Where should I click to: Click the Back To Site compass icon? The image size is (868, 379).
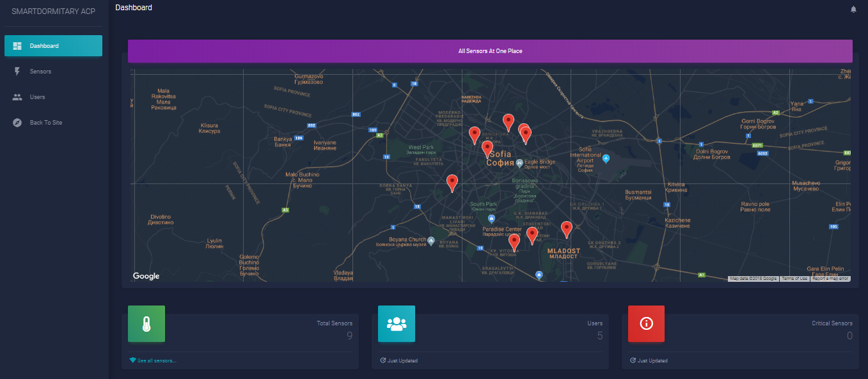[17, 123]
